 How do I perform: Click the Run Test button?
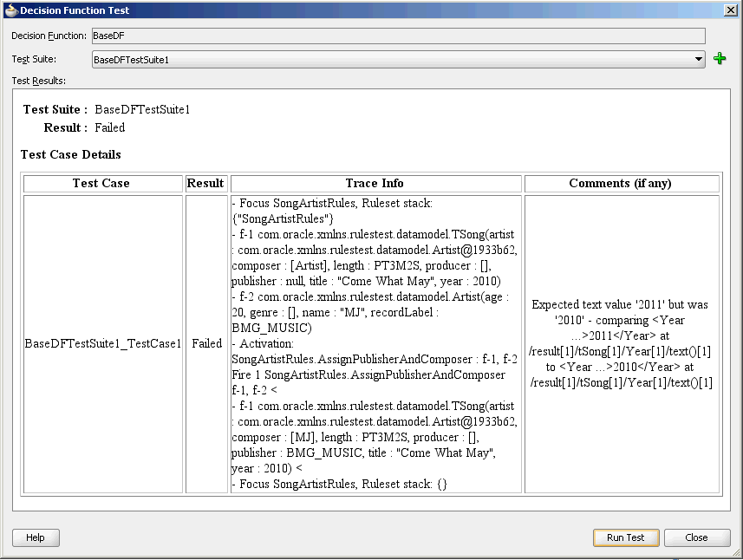[625, 537]
